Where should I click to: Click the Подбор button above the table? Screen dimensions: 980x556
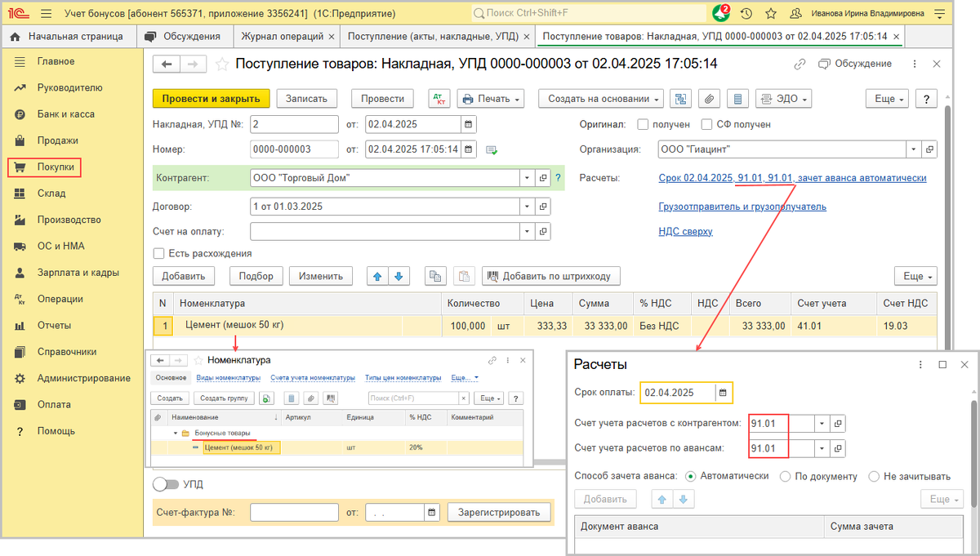tap(256, 276)
